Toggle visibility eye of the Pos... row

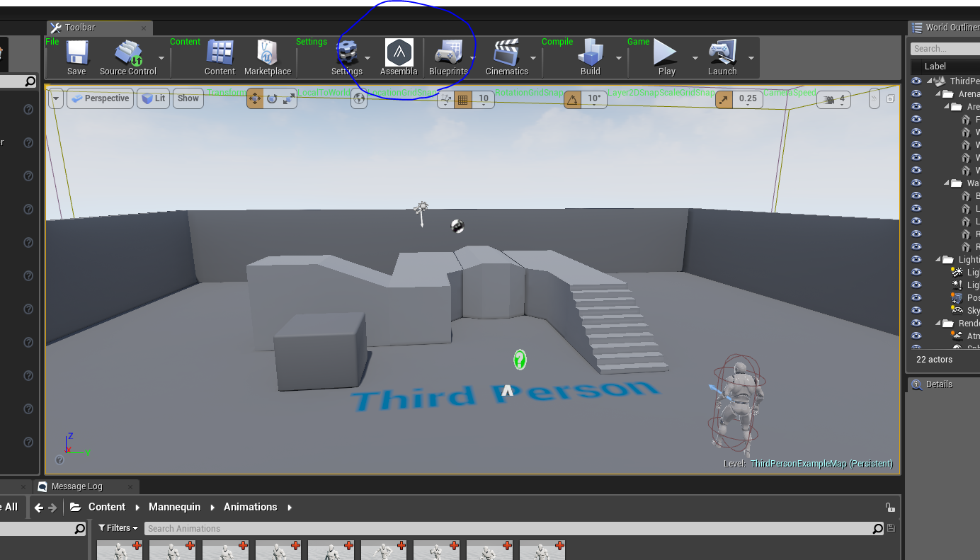(x=916, y=298)
